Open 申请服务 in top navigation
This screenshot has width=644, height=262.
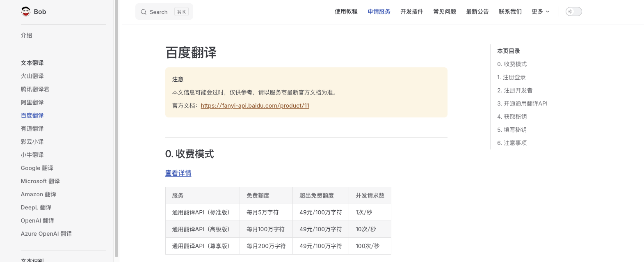[379, 11]
